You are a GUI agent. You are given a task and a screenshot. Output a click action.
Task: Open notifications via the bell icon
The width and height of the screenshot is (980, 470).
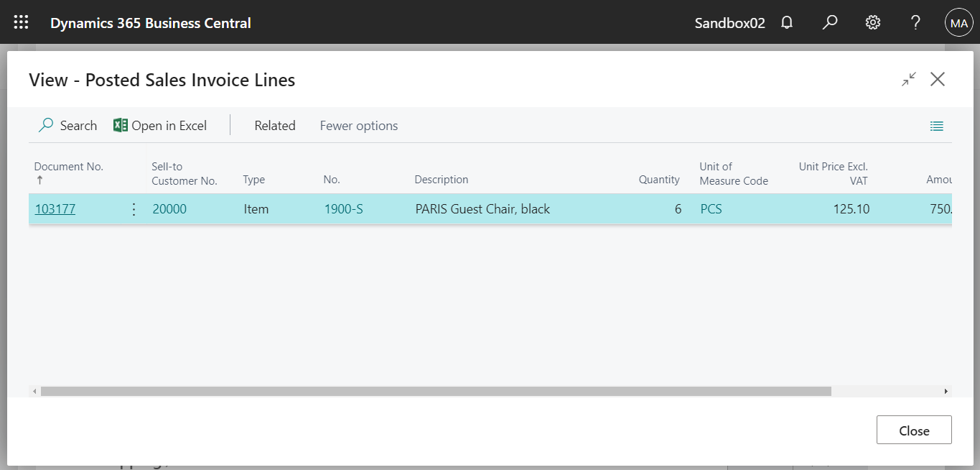[786, 22]
